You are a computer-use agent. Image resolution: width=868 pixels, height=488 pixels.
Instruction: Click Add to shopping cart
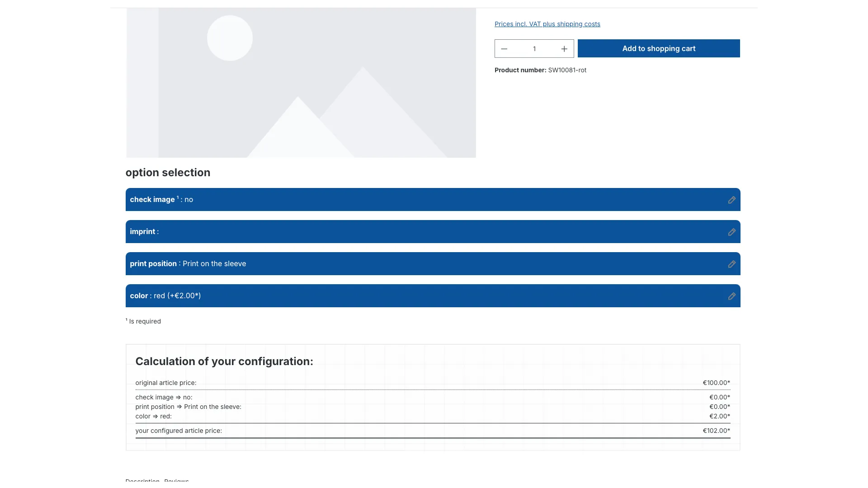click(x=659, y=48)
